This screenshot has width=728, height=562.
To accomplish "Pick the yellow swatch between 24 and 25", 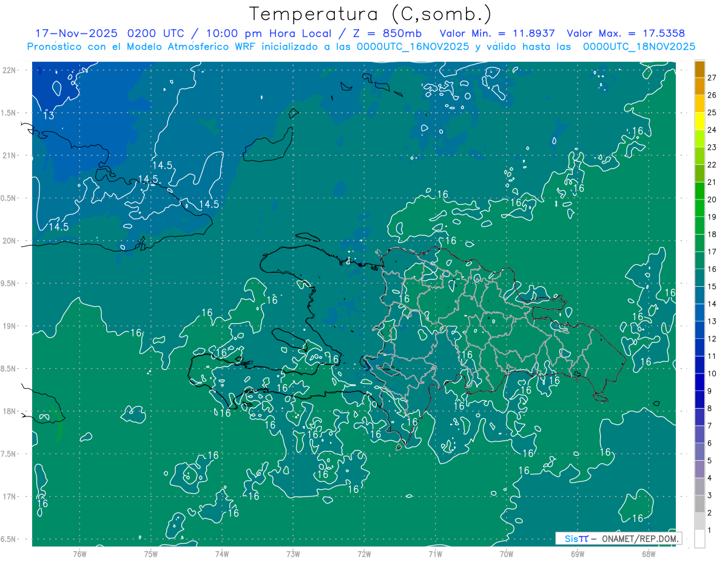I will pyautogui.click(x=700, y=121).
